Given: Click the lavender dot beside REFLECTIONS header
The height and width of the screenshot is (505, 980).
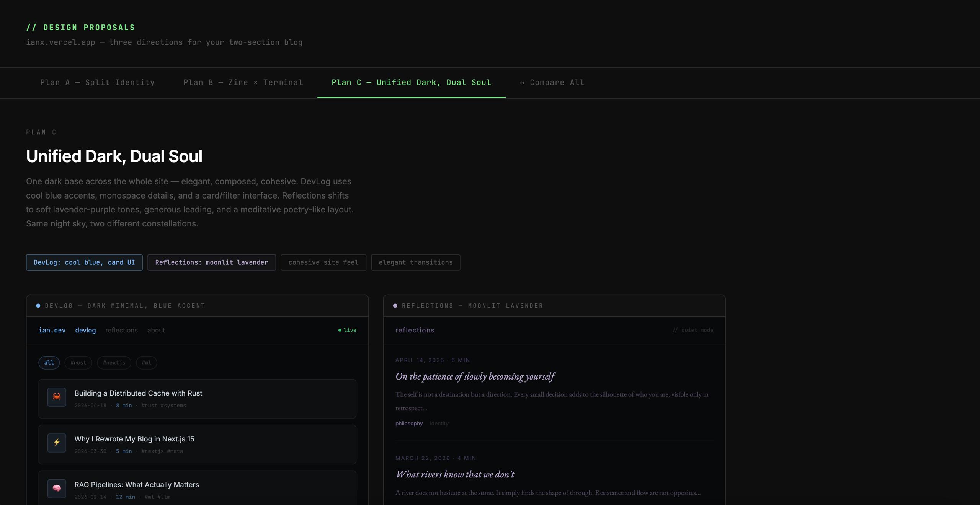Looking at the screenshot, I should click(395, 306).
